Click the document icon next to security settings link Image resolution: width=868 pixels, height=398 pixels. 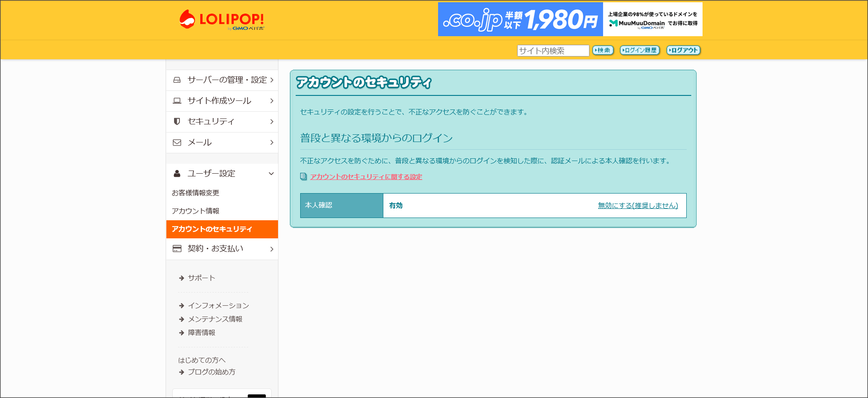303,176
